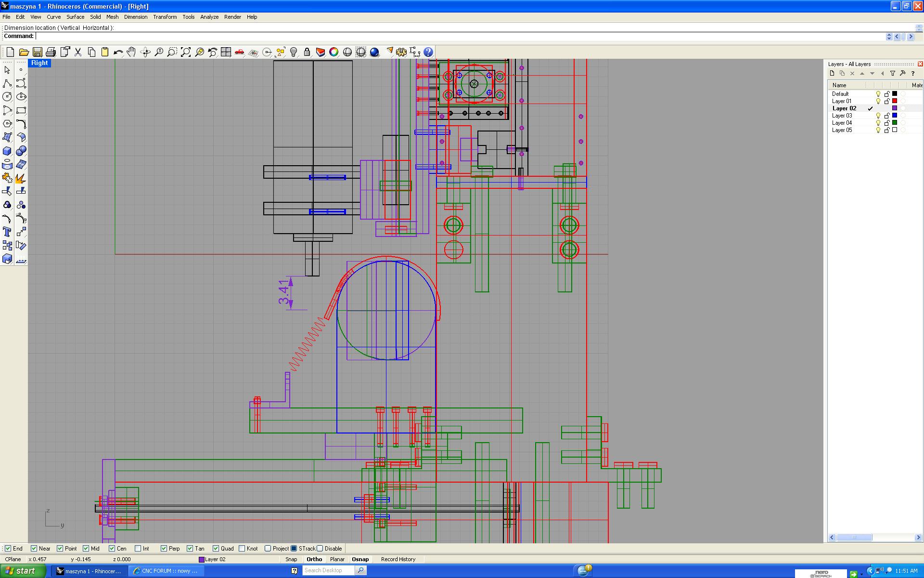Select the text object T tool
The height and width of the screenshot is (578, 924).
click(x=7, y=232)
